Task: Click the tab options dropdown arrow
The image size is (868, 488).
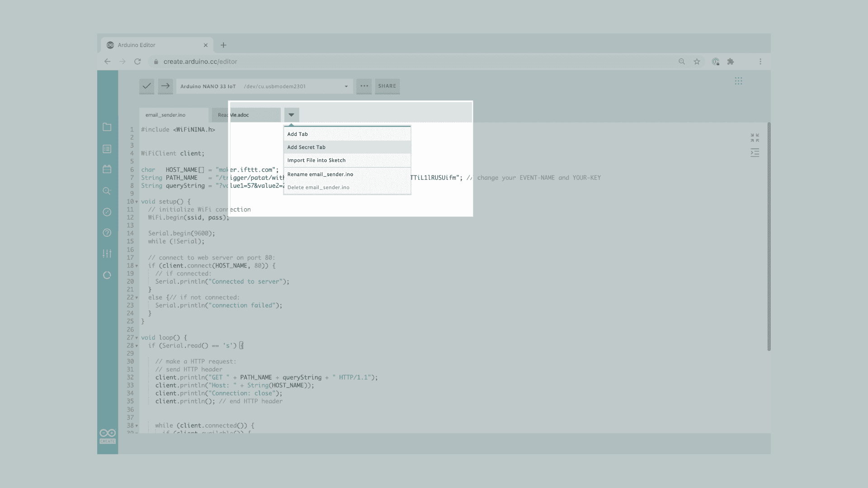Action: (292, 115)
